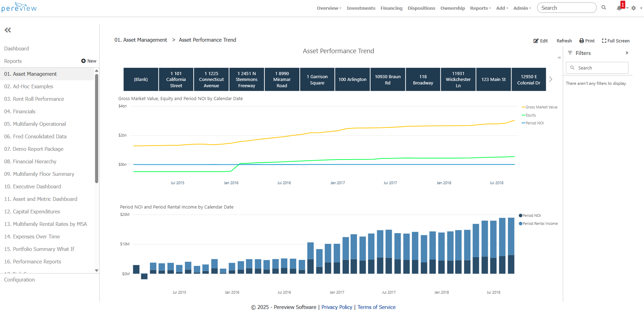644x310 pixels.
Task: Expand the Reports dropdown in navbar
Action: [480, 8]
